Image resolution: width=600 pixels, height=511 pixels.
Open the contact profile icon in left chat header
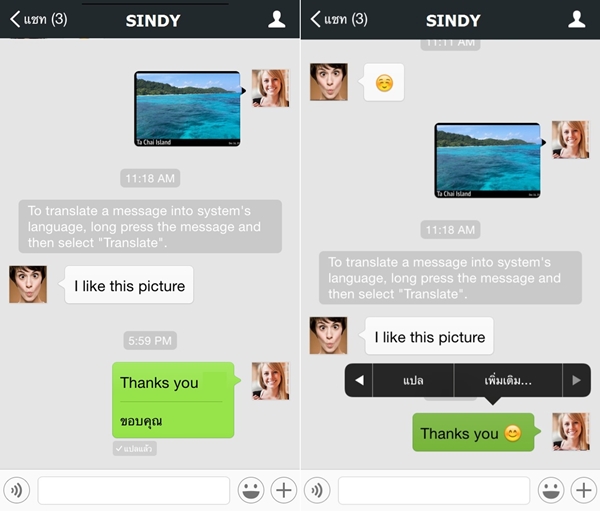click(277, 19)
